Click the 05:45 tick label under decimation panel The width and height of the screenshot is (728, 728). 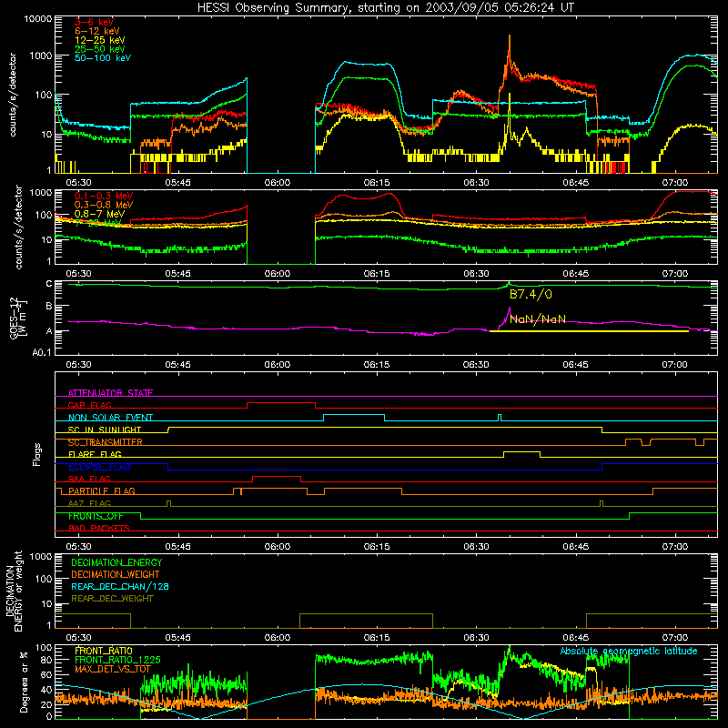[178, 638]
